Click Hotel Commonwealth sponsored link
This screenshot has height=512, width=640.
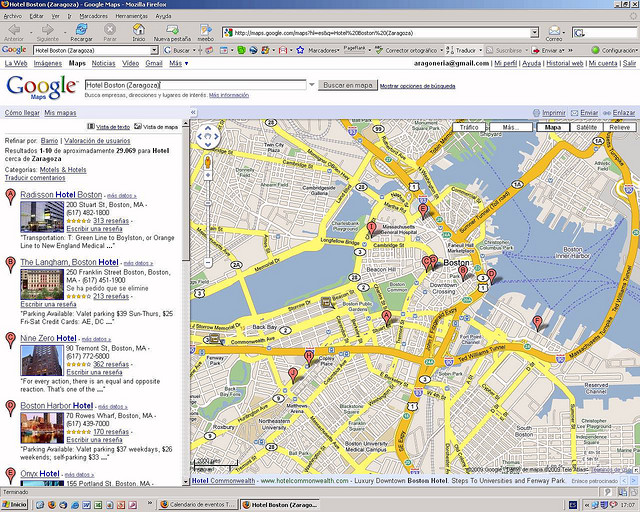coord(223,481)
